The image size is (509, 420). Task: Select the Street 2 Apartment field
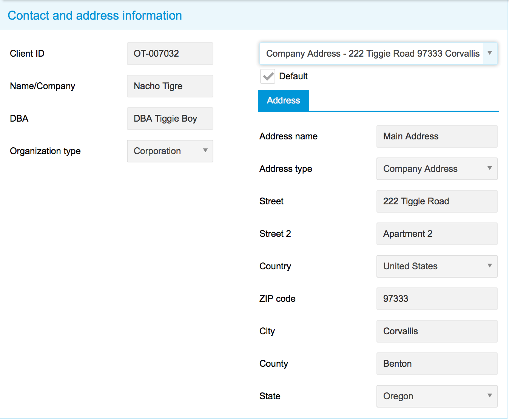tap(437, 234)
